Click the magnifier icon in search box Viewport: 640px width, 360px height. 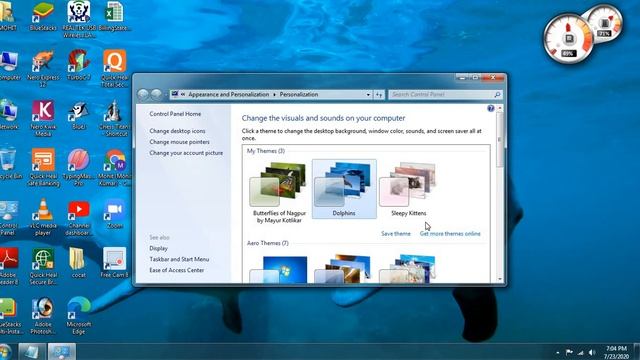coord(497,95)
